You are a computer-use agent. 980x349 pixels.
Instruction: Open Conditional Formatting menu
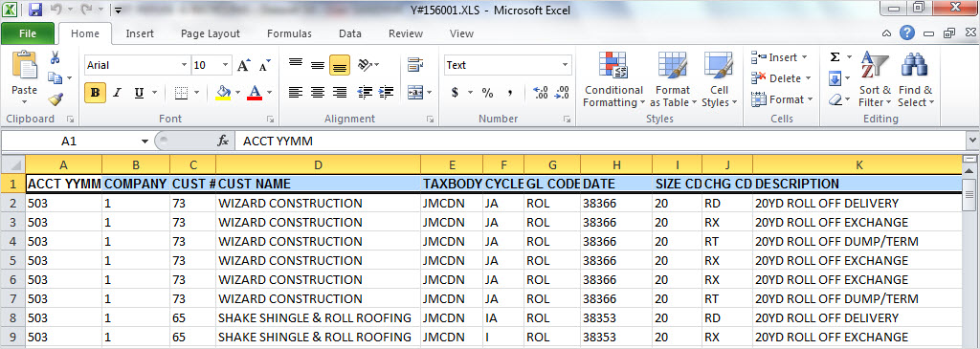(613, 79)
